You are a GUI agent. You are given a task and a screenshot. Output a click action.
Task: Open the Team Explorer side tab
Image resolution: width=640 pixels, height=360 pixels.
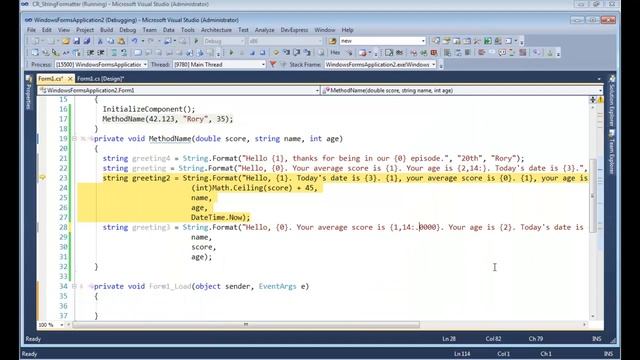coord(612,152)
